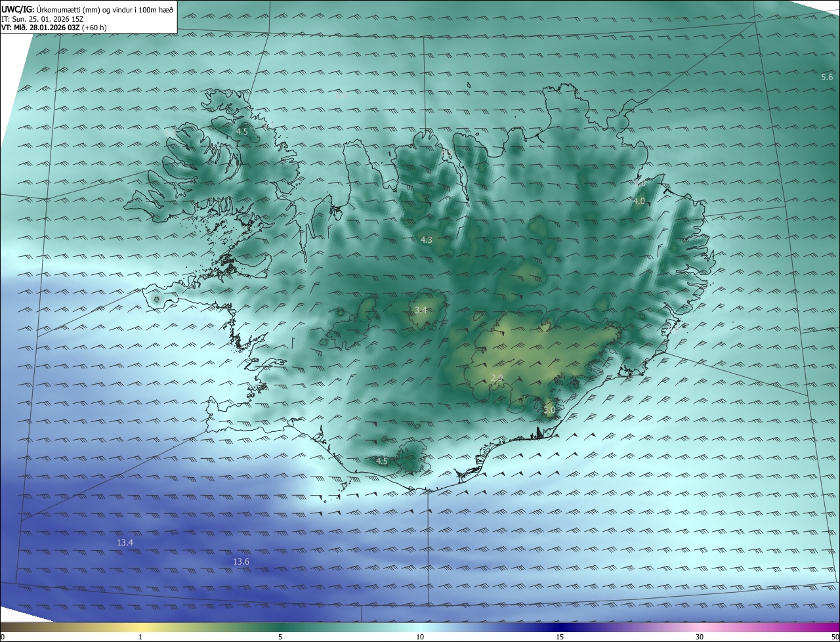Click the 4.3 value label
The height and width of the screenshot is (642, 840).
coord(427,240)
